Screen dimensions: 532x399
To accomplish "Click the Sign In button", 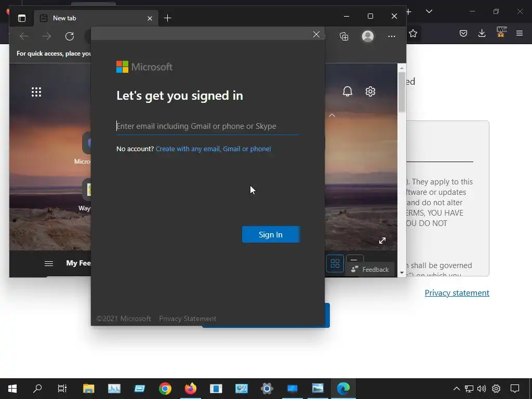I will [271, 234].
